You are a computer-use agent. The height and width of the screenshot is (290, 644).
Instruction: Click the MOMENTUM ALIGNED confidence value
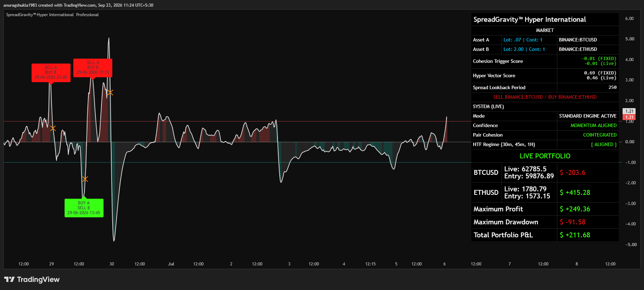[x=593, y=126]
